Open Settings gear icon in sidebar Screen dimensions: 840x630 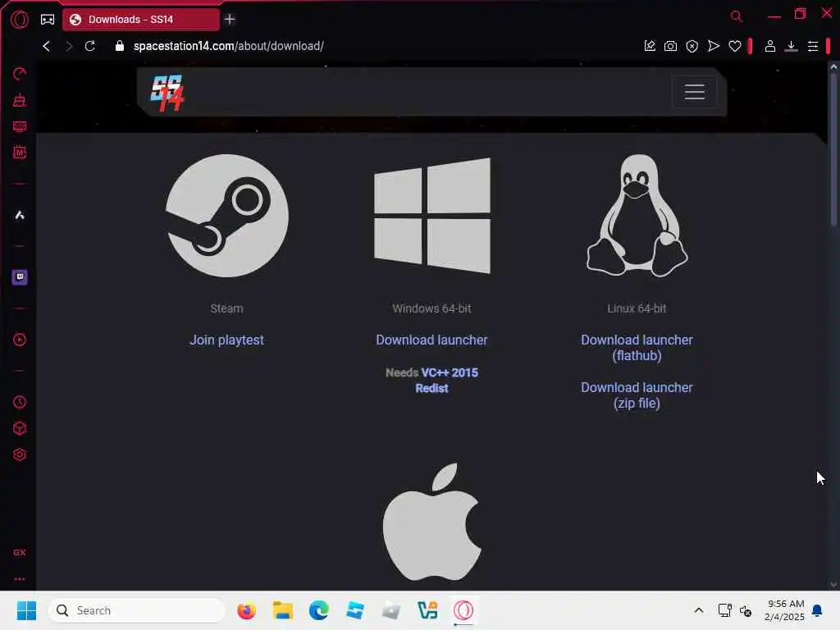[x=20, y=454]
